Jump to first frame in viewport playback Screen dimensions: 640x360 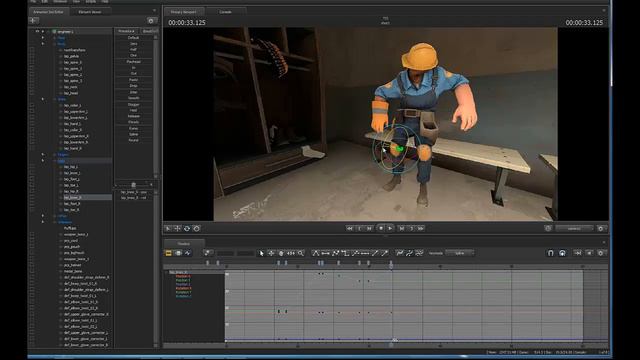pyautogui.click(x=349, y=229)
